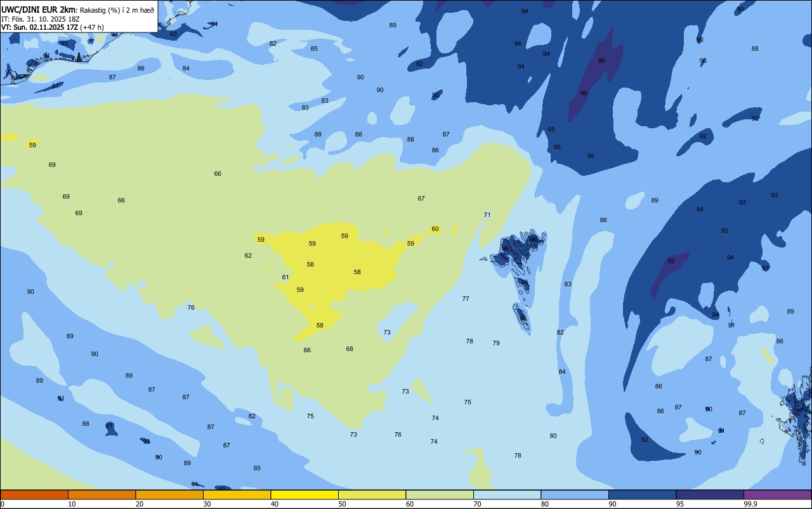The width and height of the screenshot is (812, 509).
Task: Click the humidity value '77'
Action: coord(466,299)
